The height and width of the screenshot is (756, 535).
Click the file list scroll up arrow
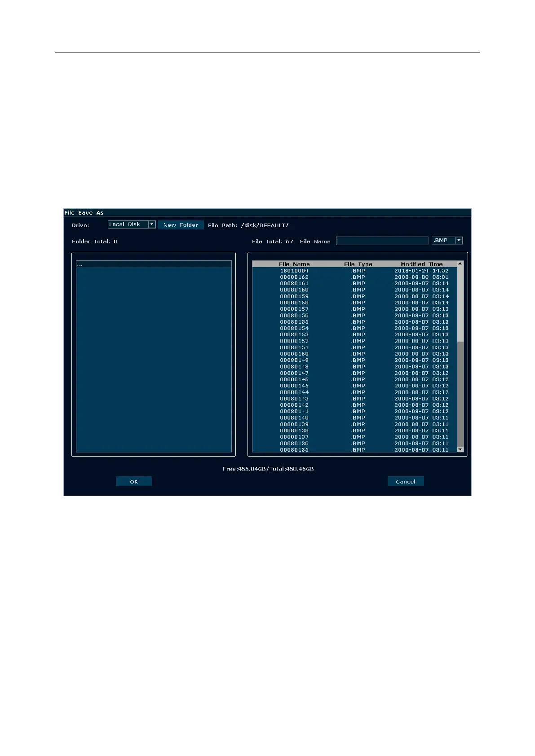point(460,264)
